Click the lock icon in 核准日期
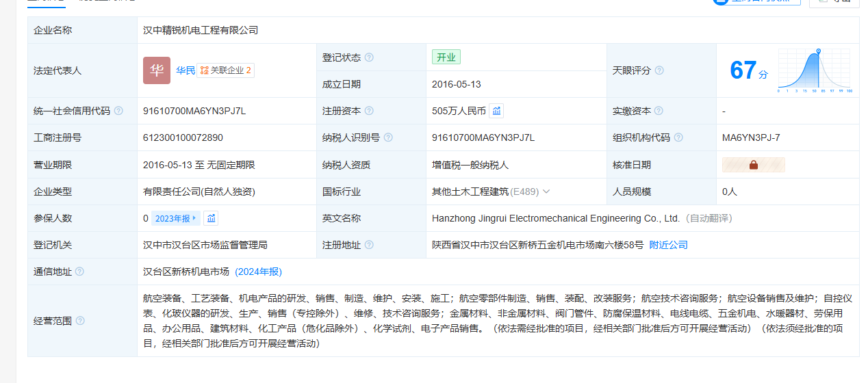The width and height of the screenshot is (868, 383). pos(754,165)
